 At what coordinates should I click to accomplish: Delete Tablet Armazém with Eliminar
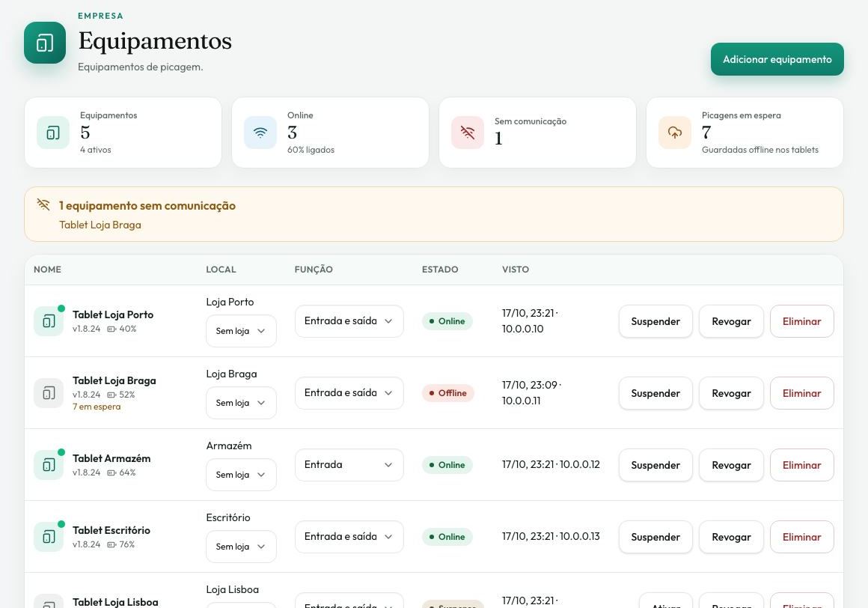(801, 465)
